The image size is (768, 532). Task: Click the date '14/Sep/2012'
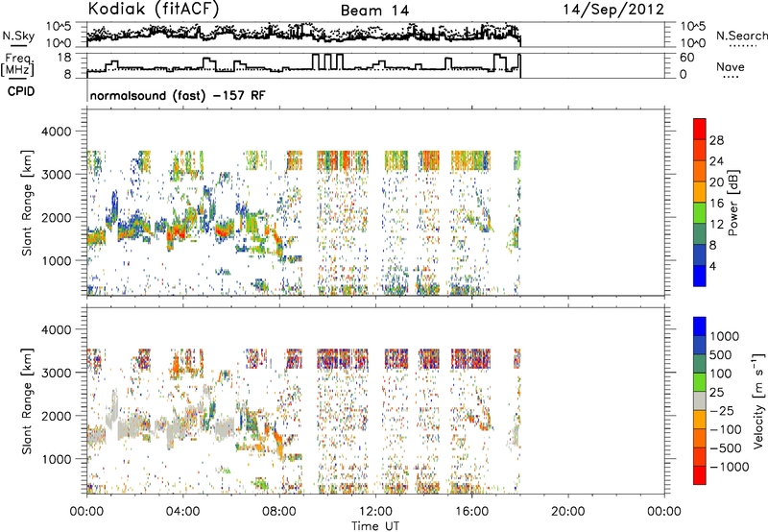pyautogui.click(x=613, y=9)
